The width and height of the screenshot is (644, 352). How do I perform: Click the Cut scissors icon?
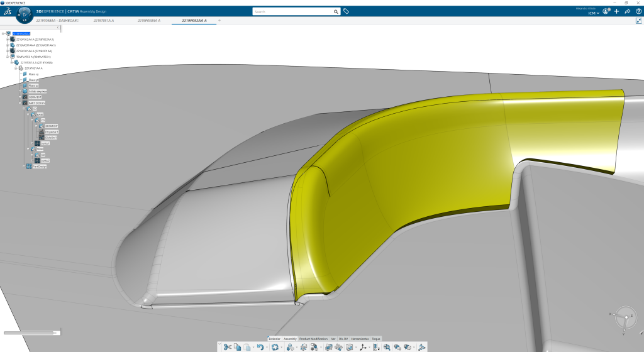coord(227,347)
